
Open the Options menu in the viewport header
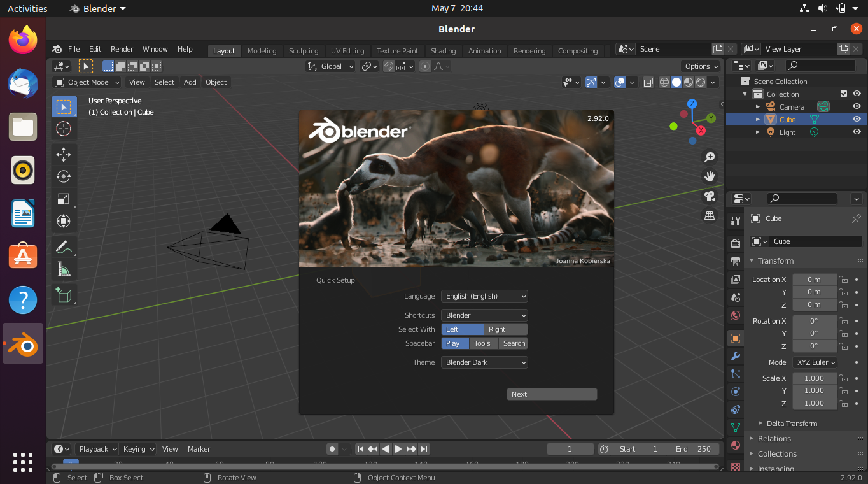(x=700, y=66)
